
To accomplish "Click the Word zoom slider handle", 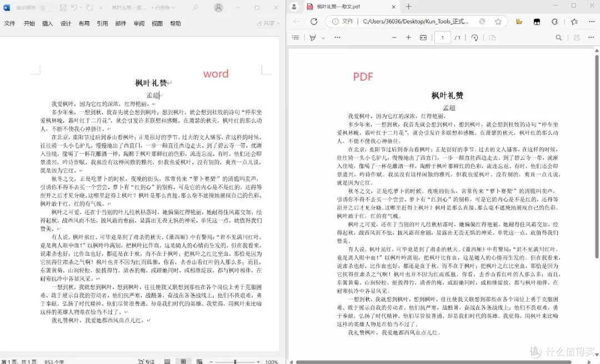I will (235, 361).
